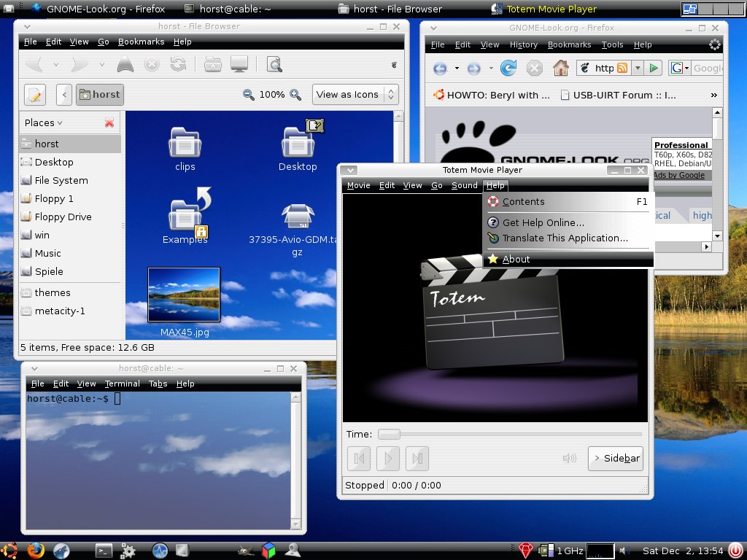This screenshot has height=560, width=747.
Task: Click in the Firefox Google search field
Action: point(708,68)
